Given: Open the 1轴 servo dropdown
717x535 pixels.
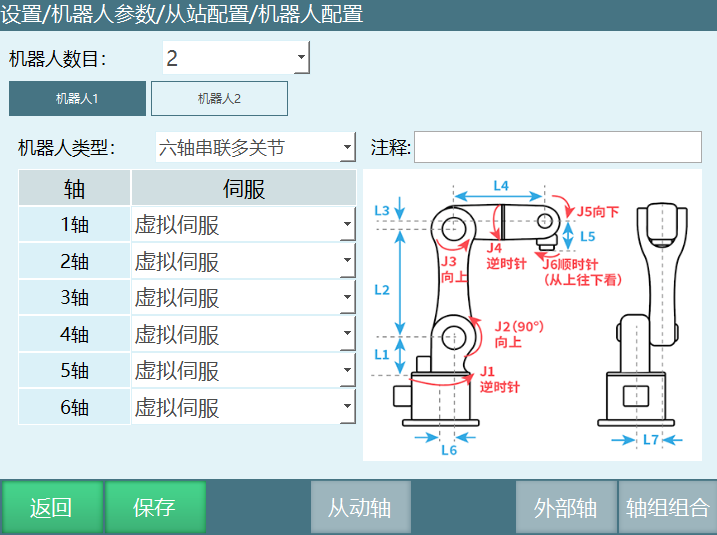Looking at the screenshot, I should (x=244, y=225).
